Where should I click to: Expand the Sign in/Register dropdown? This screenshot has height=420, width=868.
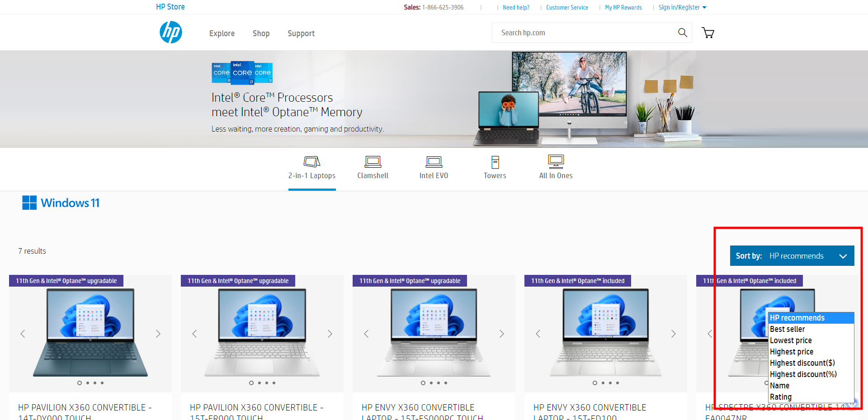[682, 7]
